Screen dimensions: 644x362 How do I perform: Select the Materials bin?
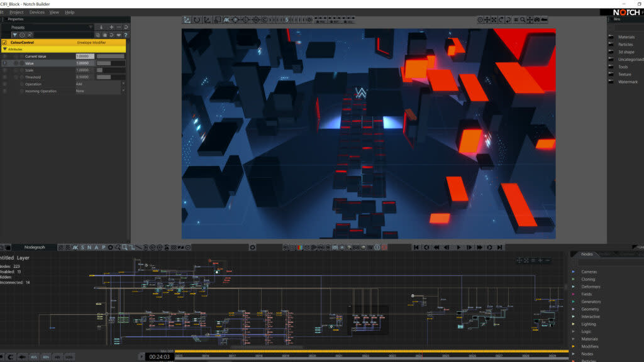point(626,37)
